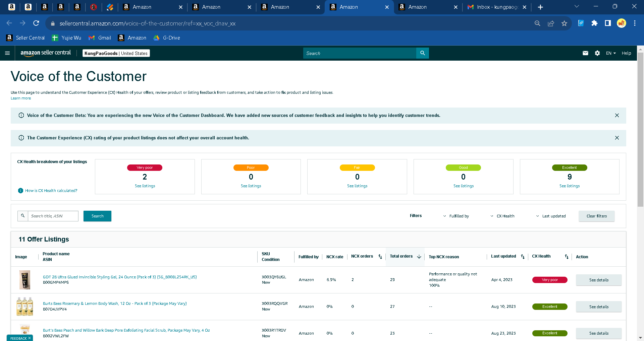This screenshot has height=341, width=644.
Task: Open the browser zoom magnifier icon
Action: pos(537,23)
